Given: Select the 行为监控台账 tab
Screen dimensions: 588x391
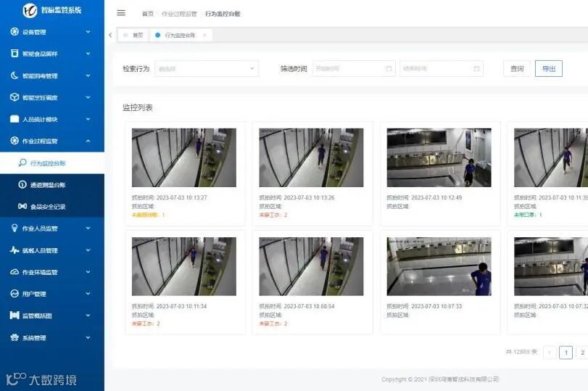Looking at the screenshot, I should coord(181,35).
